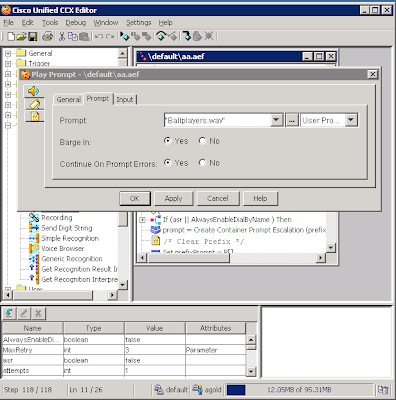
Task: Close the Play Prompt dialog
Action: (373, 74)
